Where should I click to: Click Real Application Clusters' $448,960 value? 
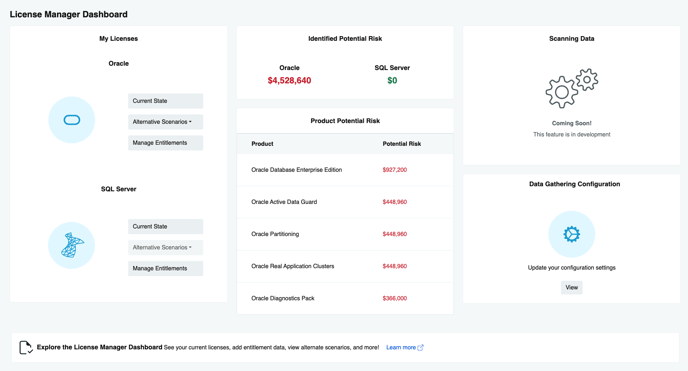click(394, 266)
